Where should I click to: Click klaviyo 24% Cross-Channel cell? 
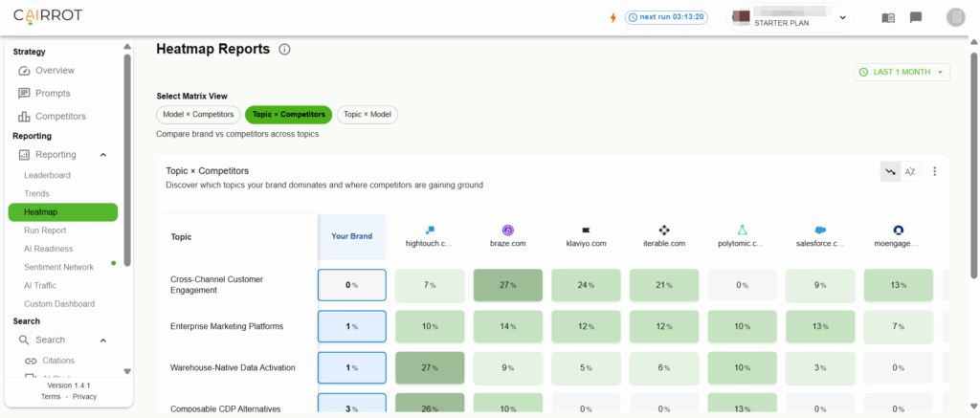586,286
